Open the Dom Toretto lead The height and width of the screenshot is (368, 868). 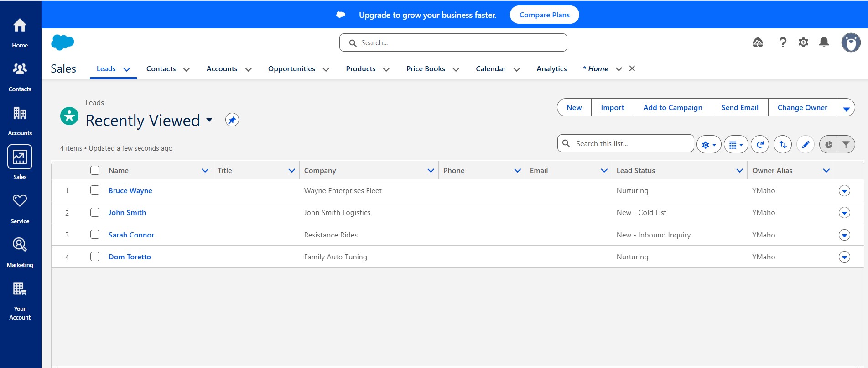130,257
